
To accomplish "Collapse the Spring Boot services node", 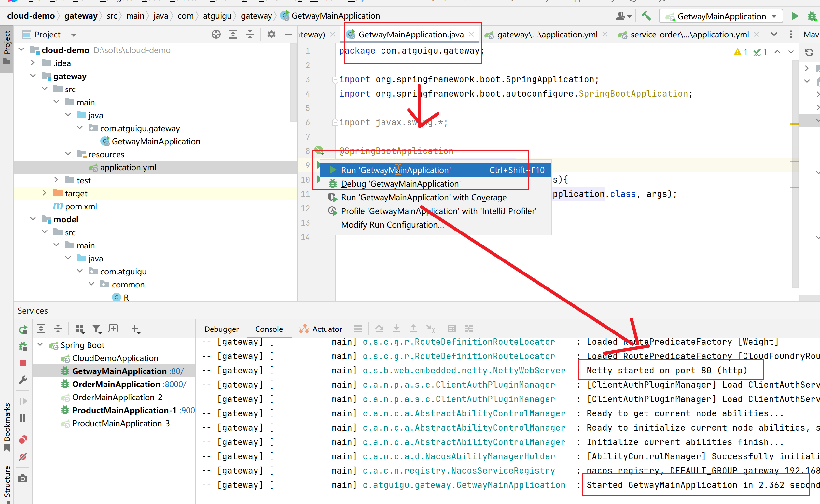I will [x=40, y=344].
